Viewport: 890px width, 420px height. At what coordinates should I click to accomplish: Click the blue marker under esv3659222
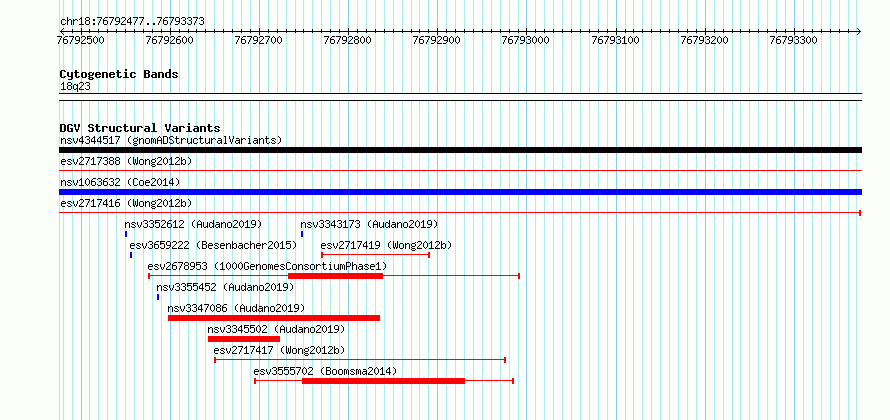point(131,255)
